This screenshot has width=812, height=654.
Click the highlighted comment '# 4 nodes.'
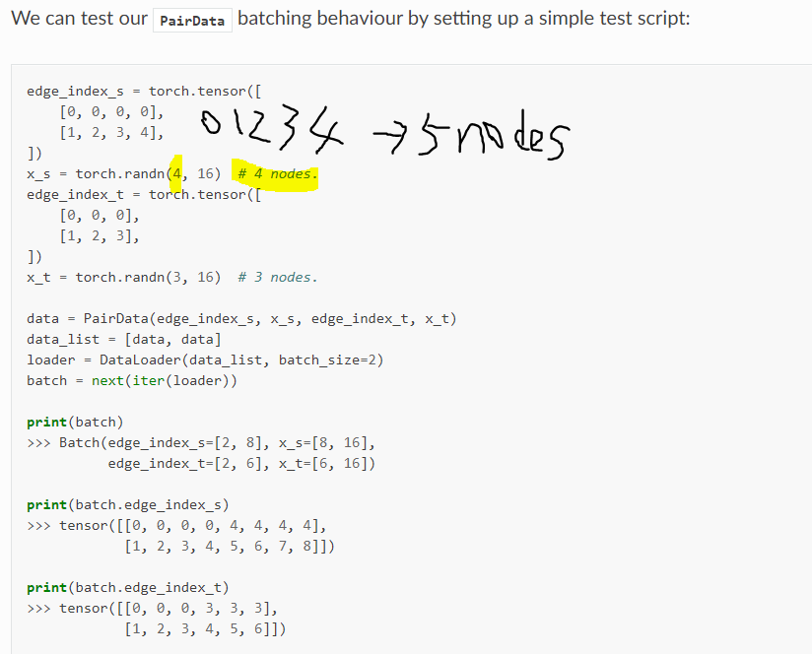277,174
